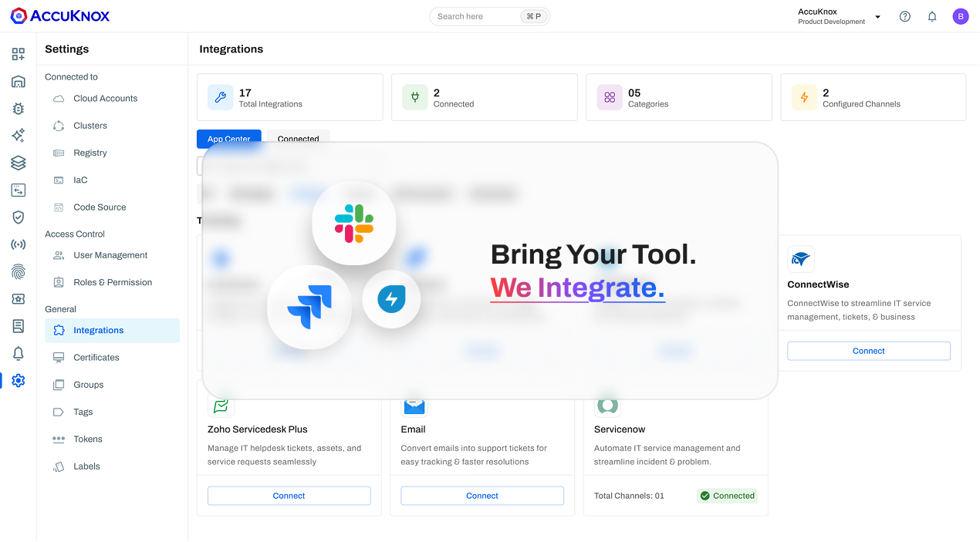Viewport: 980px width, 542px height.
Task: Open the reports document icon in left rail
Action: coord(19,326)
